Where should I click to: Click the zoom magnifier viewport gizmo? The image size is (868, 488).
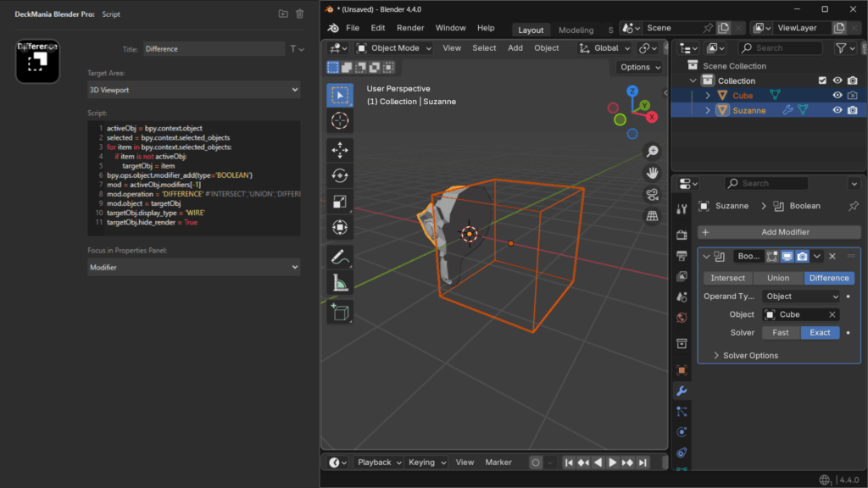click(x=652, y=152)
